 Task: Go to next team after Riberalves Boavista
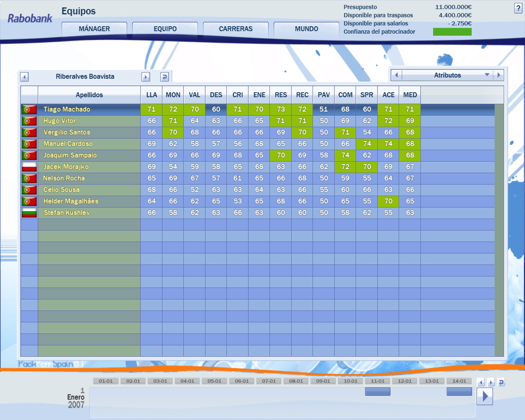[146, 77]
